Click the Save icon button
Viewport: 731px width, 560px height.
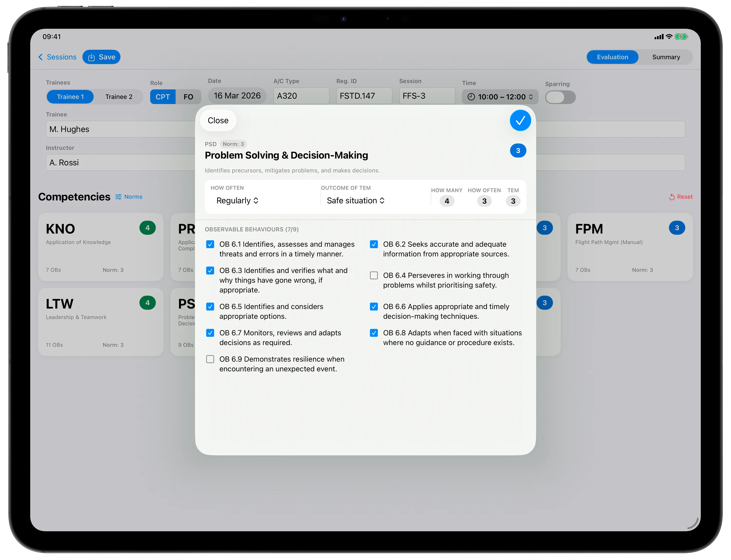pos(101,57)
